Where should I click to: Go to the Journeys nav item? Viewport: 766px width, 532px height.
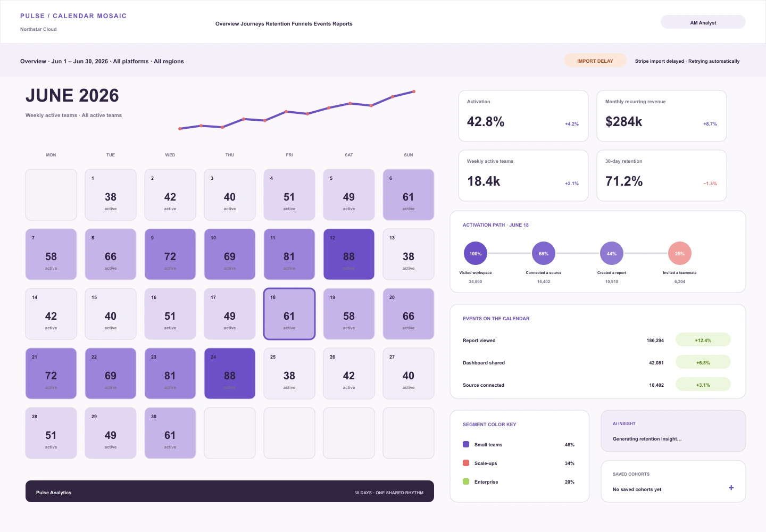[252, 24]
